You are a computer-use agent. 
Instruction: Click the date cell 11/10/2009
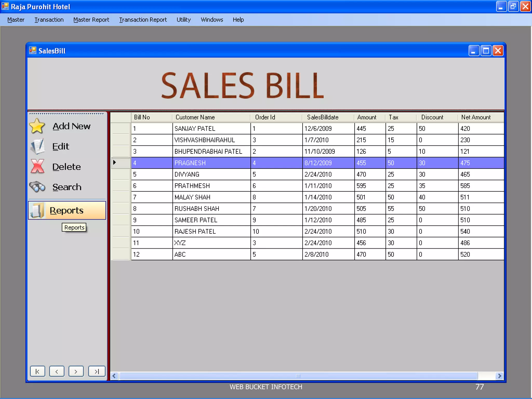pyautogui.click(x=328, y=151)
